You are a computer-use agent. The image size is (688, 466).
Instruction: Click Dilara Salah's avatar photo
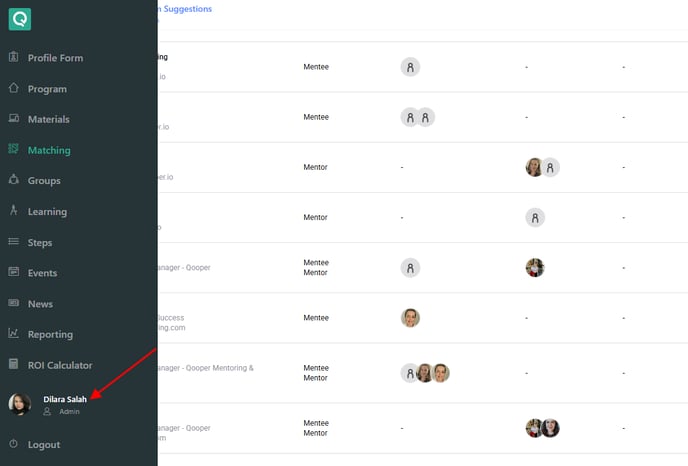tap(20, 404)
